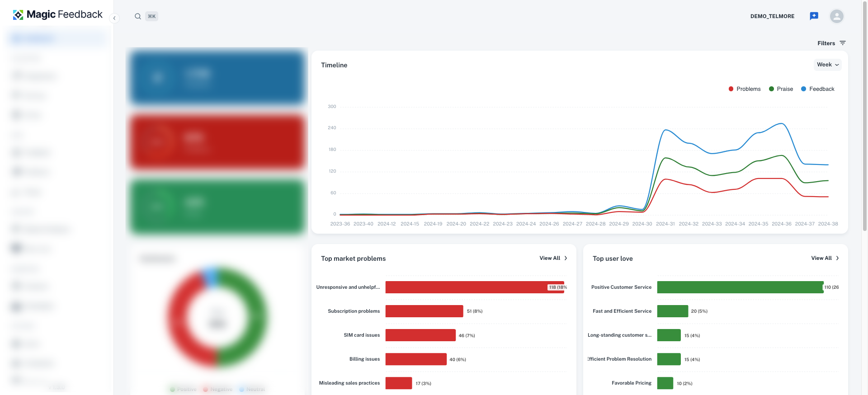This screenshot has width=868, height=395.
Task: Collapse the sidebar with the chevron button
Action: [x=114, y=18]
